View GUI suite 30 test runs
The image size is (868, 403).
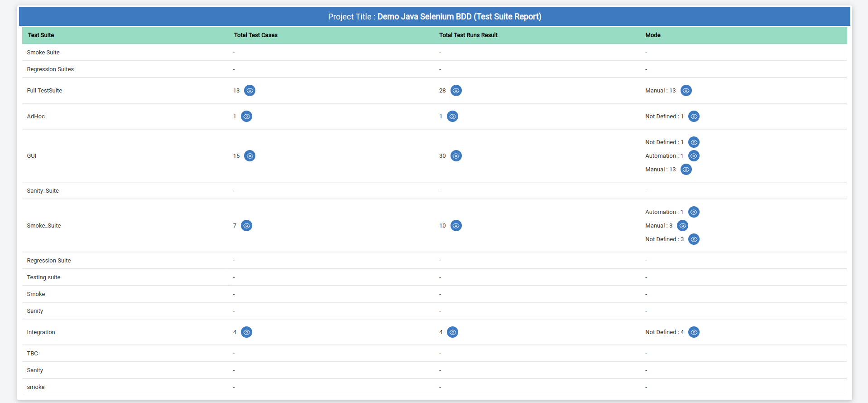456,156
